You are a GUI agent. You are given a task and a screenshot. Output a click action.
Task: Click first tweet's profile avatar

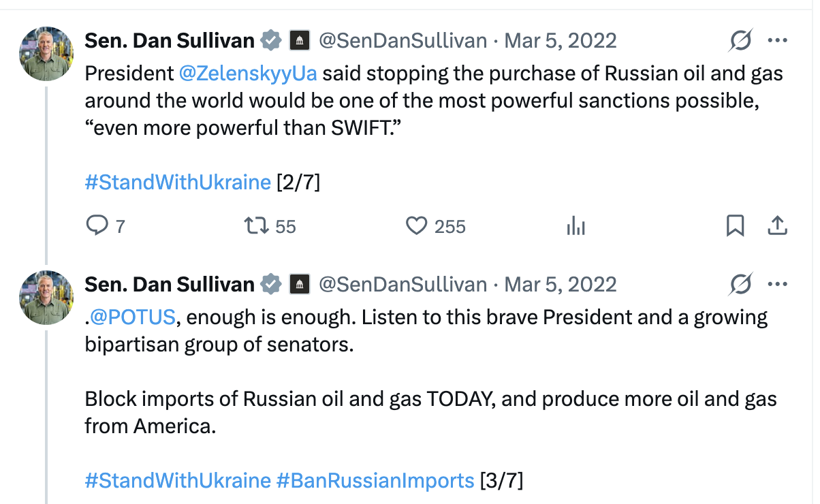coord(46,54)
